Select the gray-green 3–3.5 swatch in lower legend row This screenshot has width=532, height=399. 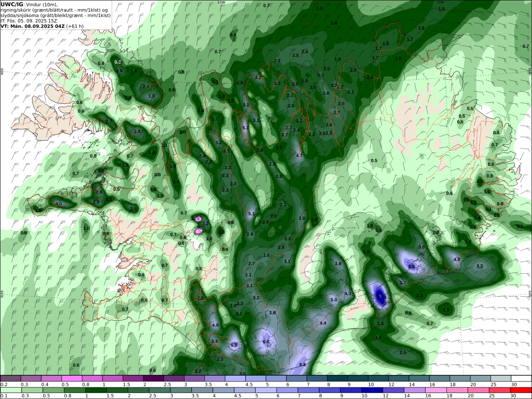181,390
